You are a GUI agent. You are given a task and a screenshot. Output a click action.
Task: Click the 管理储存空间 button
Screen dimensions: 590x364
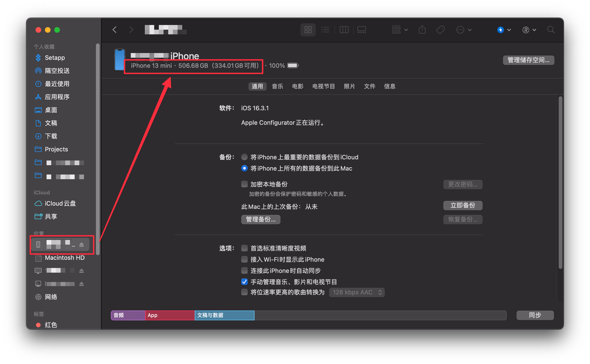coord(528,60)
